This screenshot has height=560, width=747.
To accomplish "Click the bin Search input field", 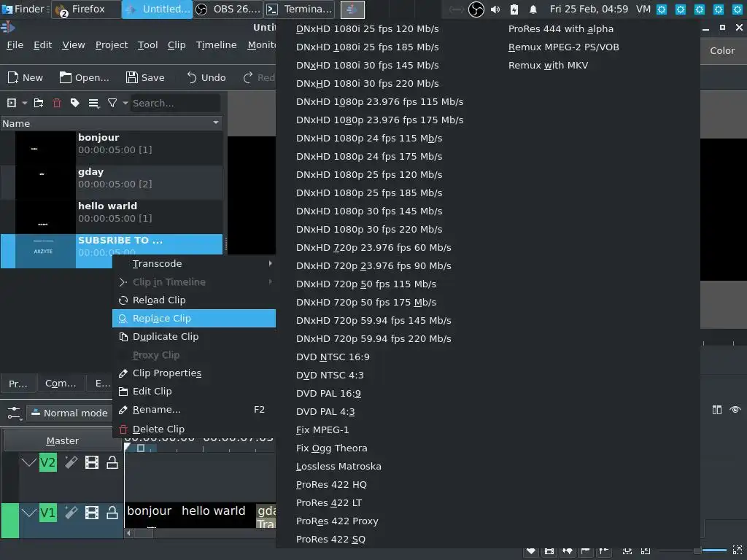I will (175, 103).
